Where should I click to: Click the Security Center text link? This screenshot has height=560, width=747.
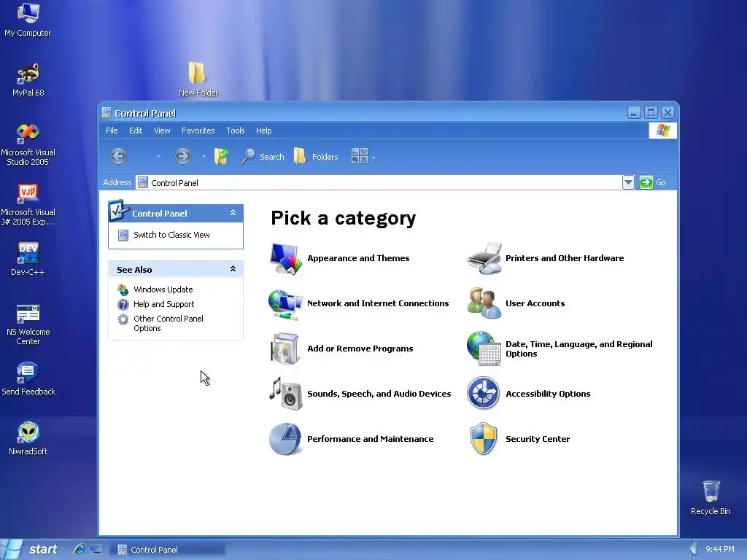(x=538, y=439)
